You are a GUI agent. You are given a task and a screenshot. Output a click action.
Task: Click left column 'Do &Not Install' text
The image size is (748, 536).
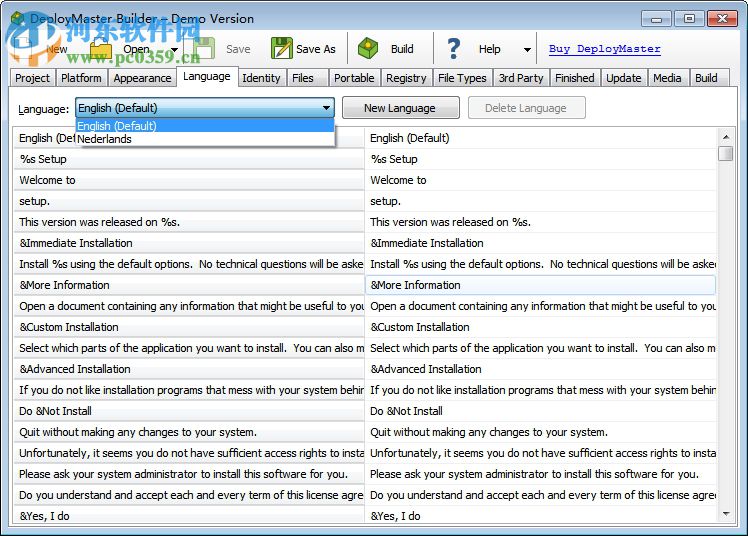(55, 411)
